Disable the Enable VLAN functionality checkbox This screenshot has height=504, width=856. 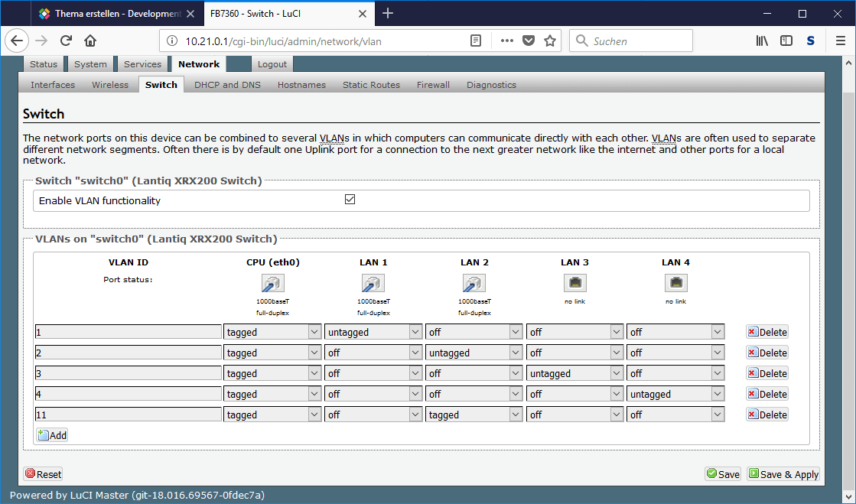coord(350,200)
